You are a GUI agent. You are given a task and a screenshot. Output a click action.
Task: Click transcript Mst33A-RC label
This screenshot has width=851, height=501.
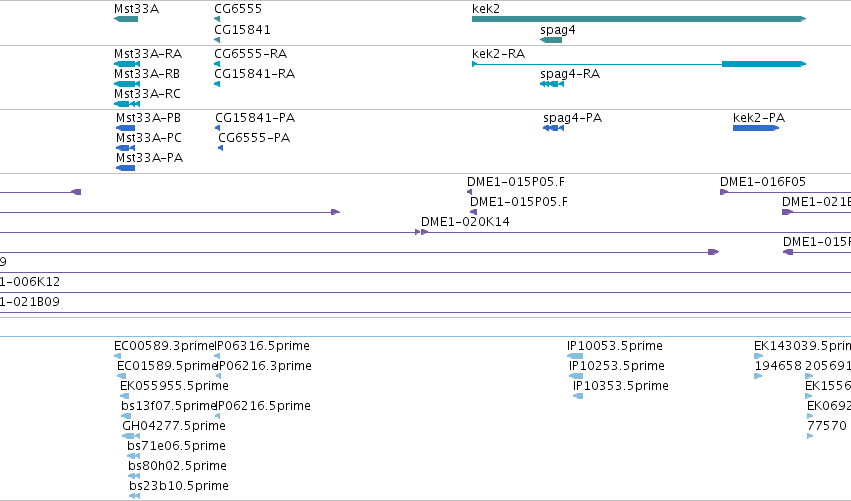coord(147,94)
